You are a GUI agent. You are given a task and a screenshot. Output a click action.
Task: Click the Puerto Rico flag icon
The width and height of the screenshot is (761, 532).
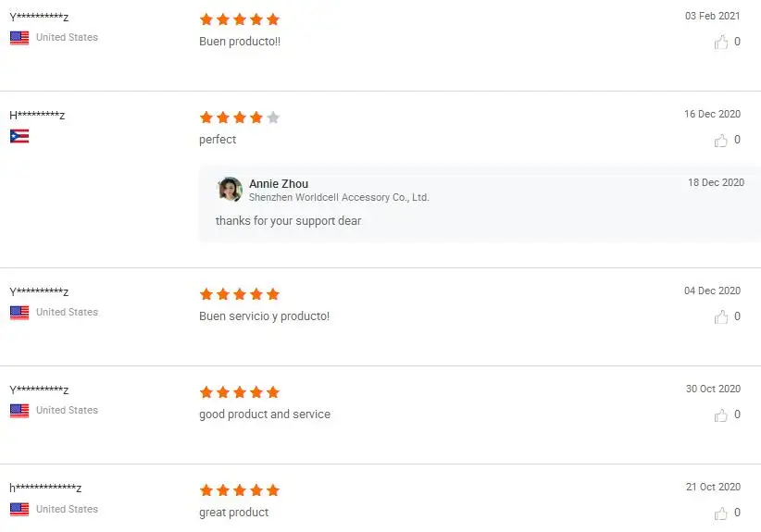tap(19, 137)
